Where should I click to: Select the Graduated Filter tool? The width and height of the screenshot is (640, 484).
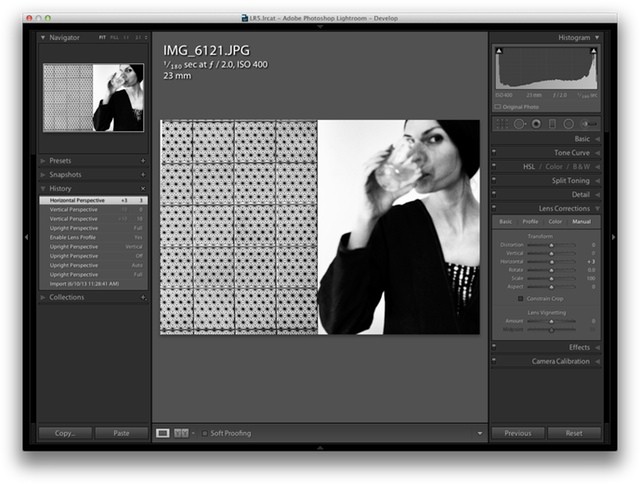(552, 124)
